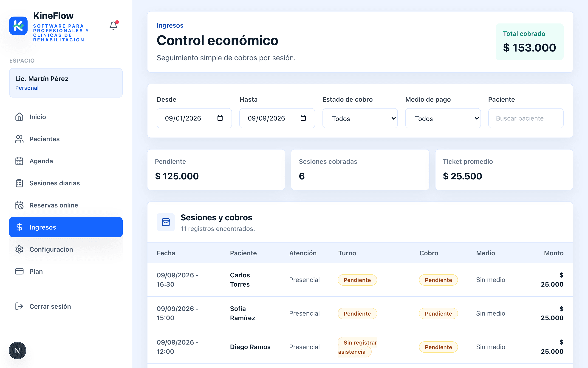Open the Plan label in sidebar

pos(36,271)
